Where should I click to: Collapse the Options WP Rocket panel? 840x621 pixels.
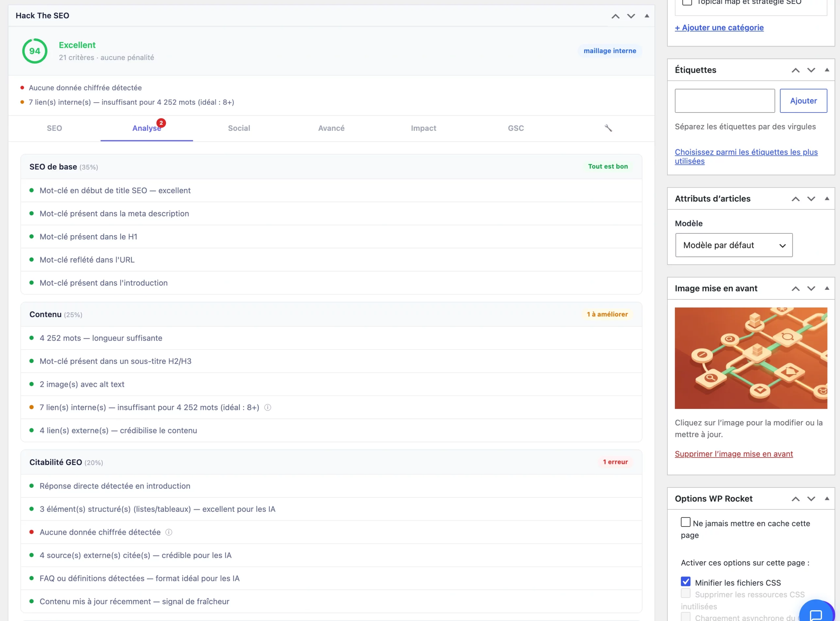pyautogui.click(x=827, y=499)
